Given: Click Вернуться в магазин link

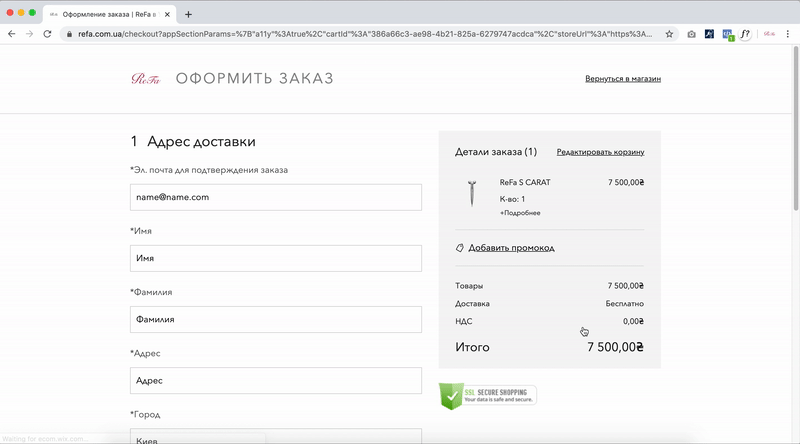Looking at the screenshot, I should tap(623, 79).
